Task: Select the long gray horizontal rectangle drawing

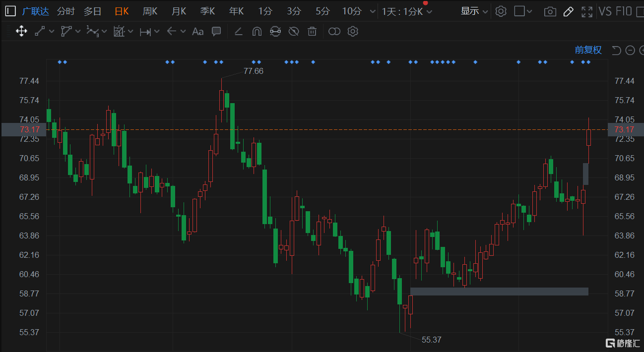Action: 499,292
